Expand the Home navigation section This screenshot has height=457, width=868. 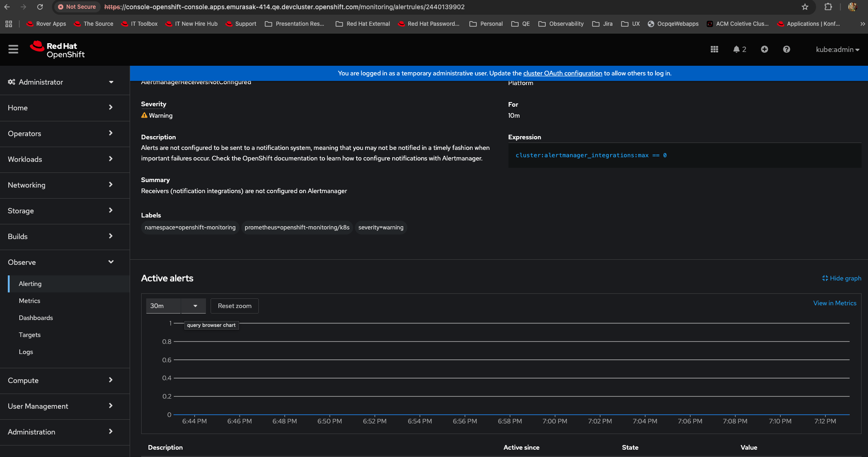point(65,108)
